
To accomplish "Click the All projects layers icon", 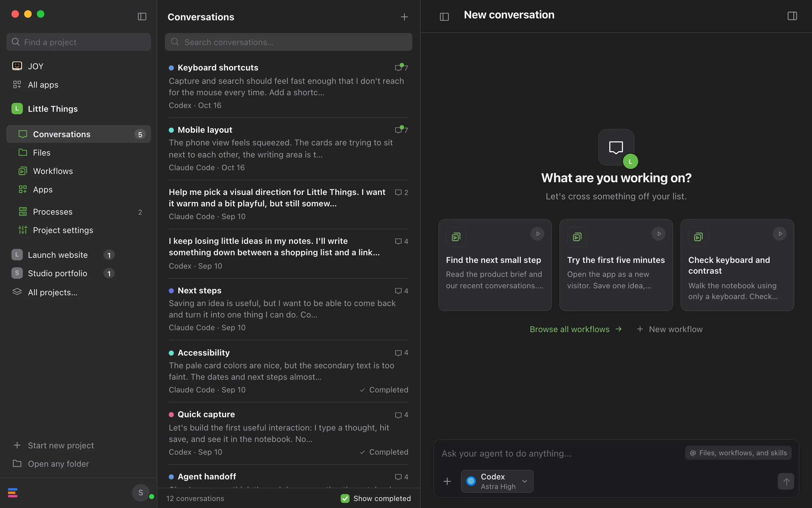I will pyautogui.click(x=17, y=292).
